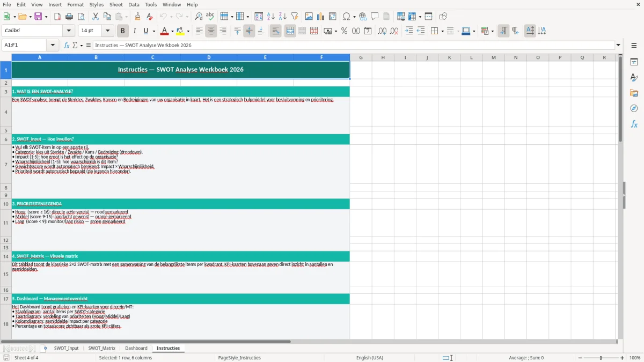This screenshot has width=644, height=362.
Task: Open the Calibri font name dropdown
Action: [68, 31]
